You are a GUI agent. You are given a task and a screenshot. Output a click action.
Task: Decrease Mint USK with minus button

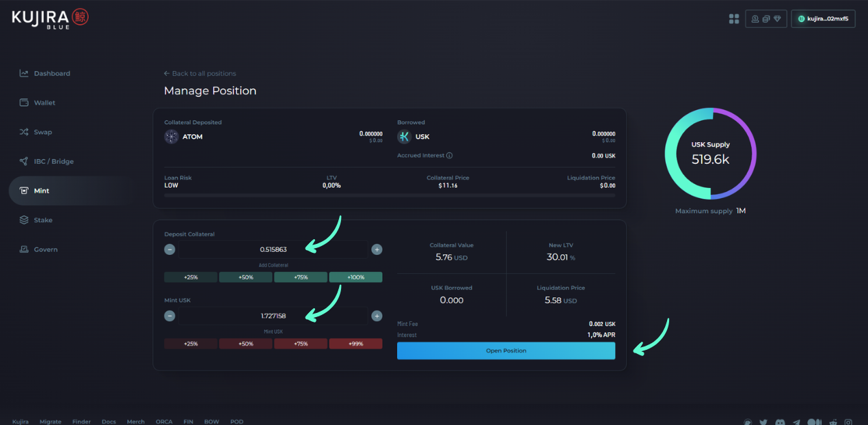(169, 316)
